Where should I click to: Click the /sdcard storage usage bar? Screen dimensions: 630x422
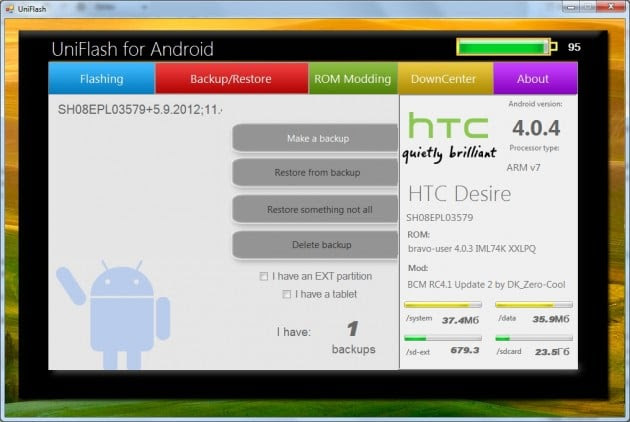coord(534,338)
